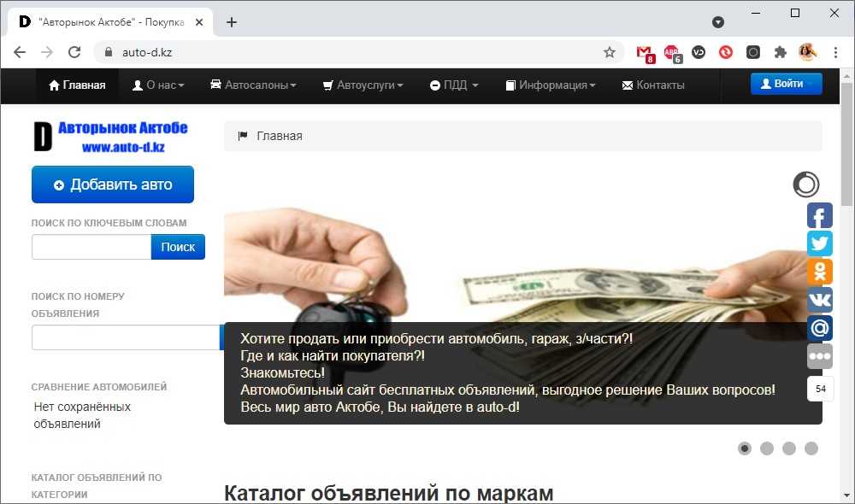Select the third carousel slide dot

789,448
